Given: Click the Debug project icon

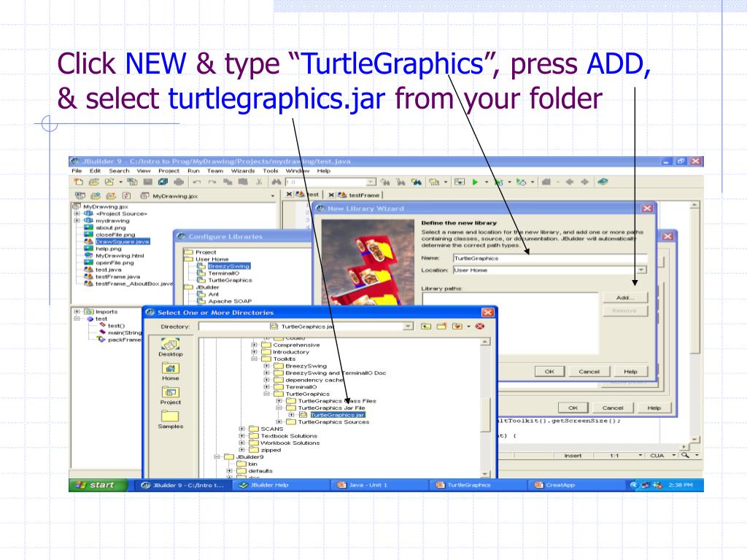Looking at the screenshot, I should [499, 182].
